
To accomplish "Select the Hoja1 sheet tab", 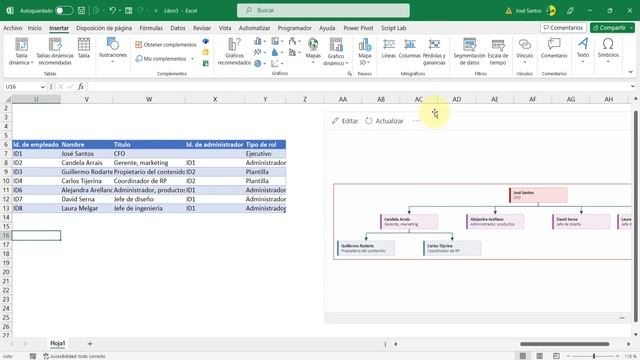I will click(58, 344).
